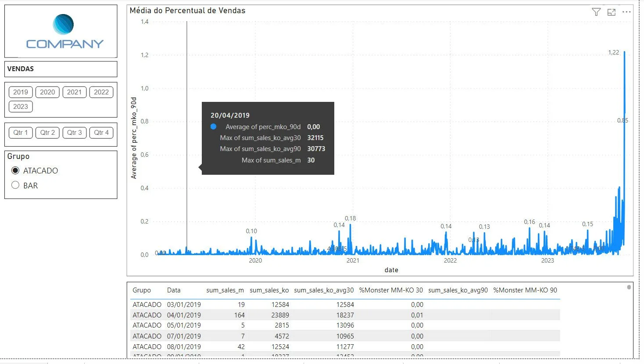
Task: Select the BAR radio button
Action: pyautogui.click(x=15, y=185)
